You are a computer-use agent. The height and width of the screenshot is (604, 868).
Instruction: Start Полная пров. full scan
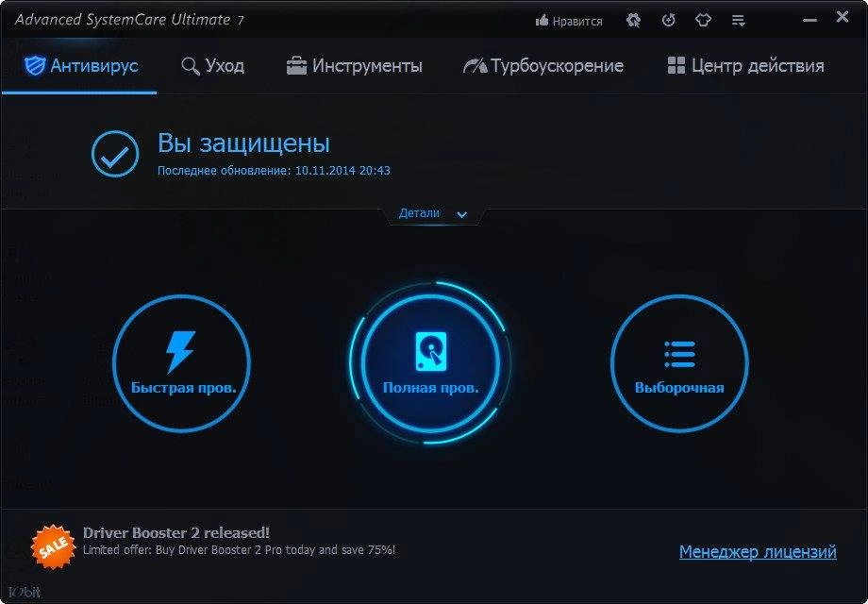pos(430,363)
